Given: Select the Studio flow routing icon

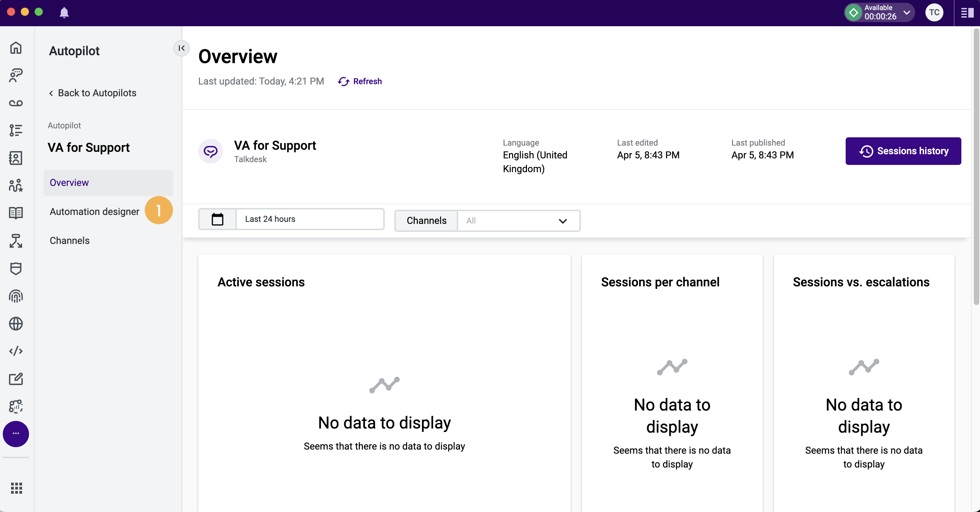Looking at the screenshot, I should 16,242.
